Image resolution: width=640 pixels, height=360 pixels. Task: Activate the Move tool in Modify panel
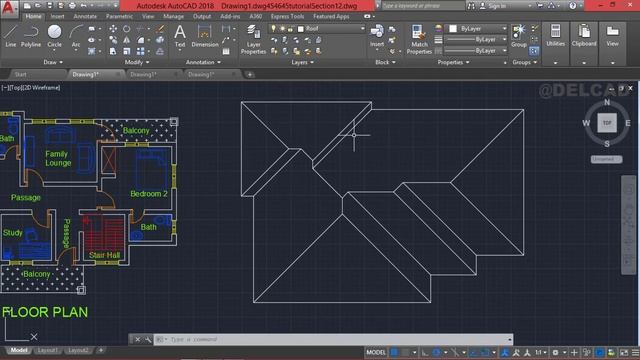113,29
